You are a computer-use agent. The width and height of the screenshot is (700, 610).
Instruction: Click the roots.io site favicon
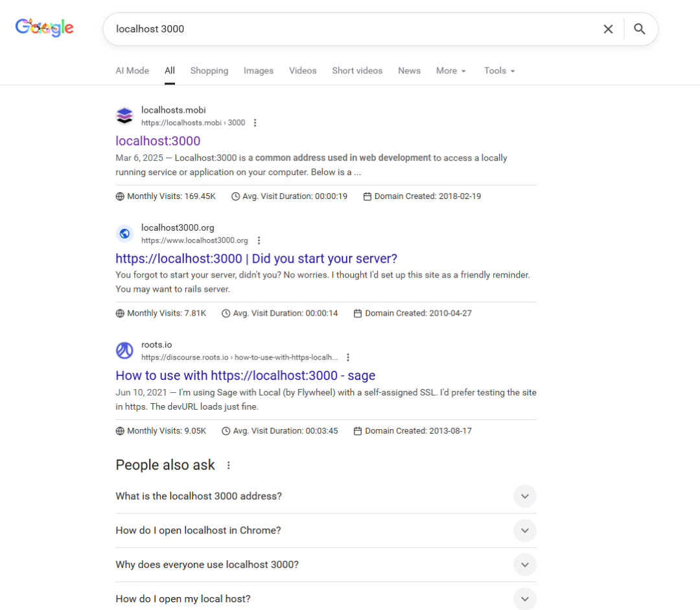point(124,351)
